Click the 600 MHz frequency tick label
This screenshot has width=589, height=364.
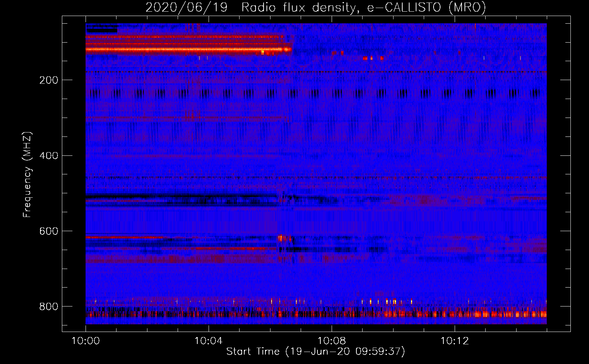click(49, 231)
